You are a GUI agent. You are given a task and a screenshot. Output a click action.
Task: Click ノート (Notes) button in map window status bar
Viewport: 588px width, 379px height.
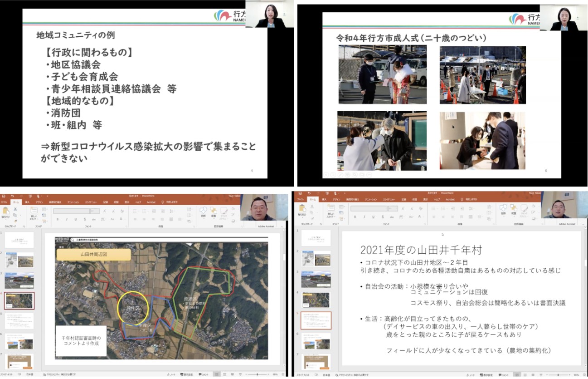tap(171, 375)
